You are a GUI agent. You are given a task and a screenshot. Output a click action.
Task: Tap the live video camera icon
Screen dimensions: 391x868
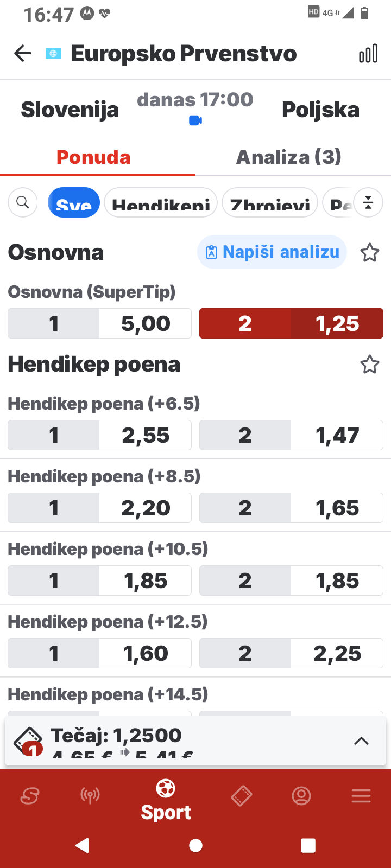click(x=195, y=120)
